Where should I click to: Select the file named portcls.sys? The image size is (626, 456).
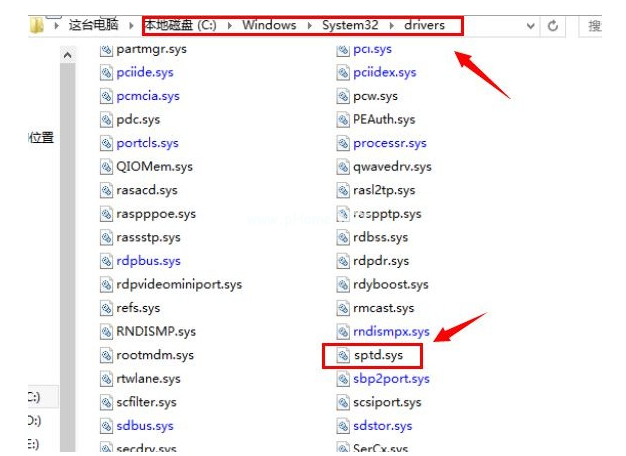[x=146, y=143]
